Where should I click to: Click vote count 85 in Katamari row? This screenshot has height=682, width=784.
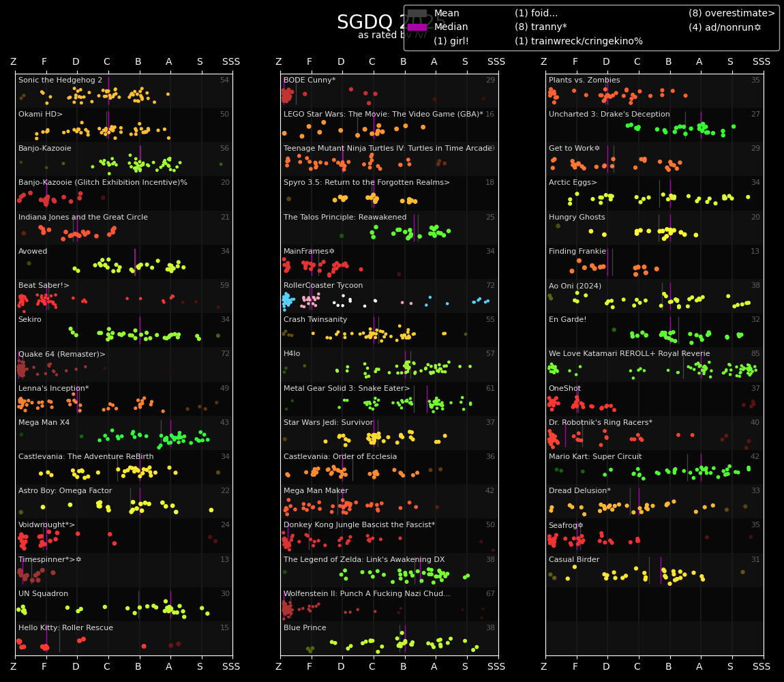(x=755, y=354)
